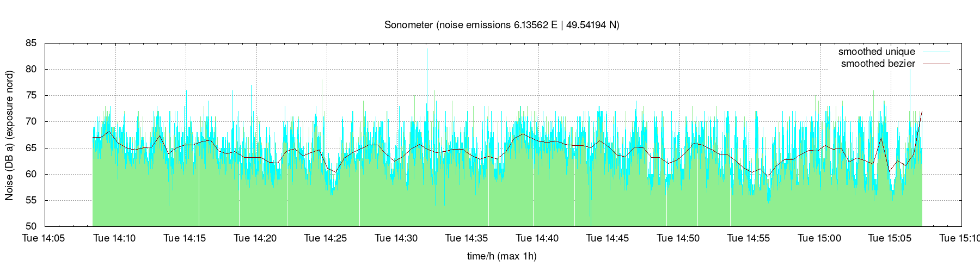This screenshot has height=272, width=980.
Task: Click y-axis tick value 85
Action: 30,43
